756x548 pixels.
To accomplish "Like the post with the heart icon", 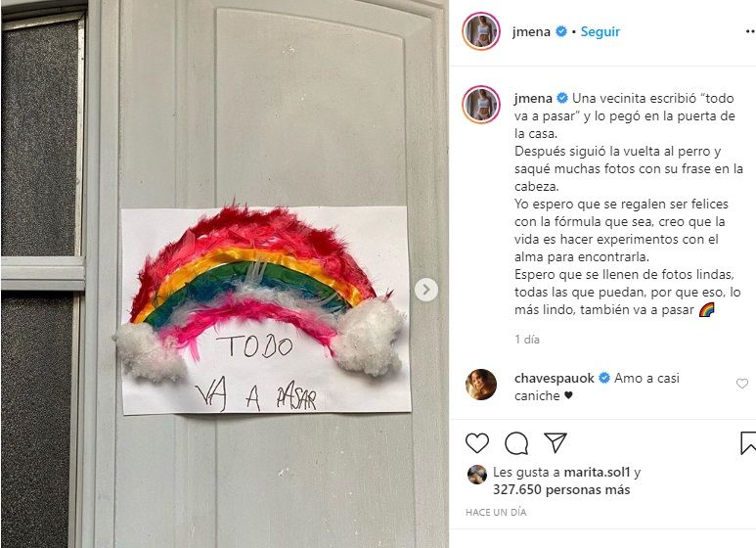I will coord(477,443).
